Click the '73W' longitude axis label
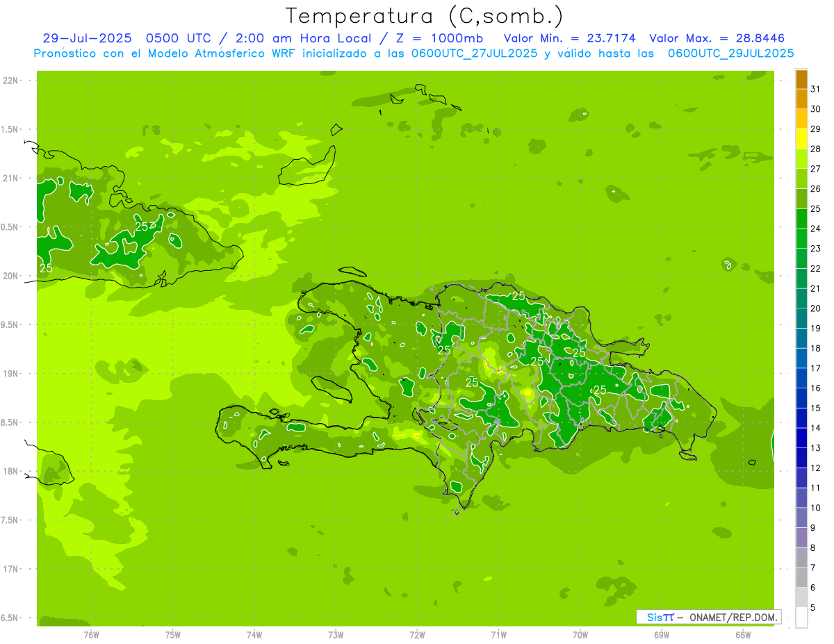The image size is (834, 644). [x=336, y=635]
